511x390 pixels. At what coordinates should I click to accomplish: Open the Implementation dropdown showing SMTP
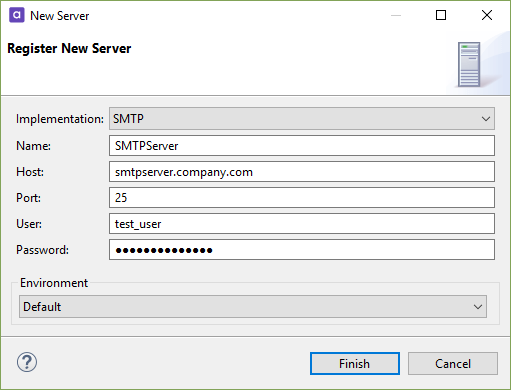coord(302,119)
